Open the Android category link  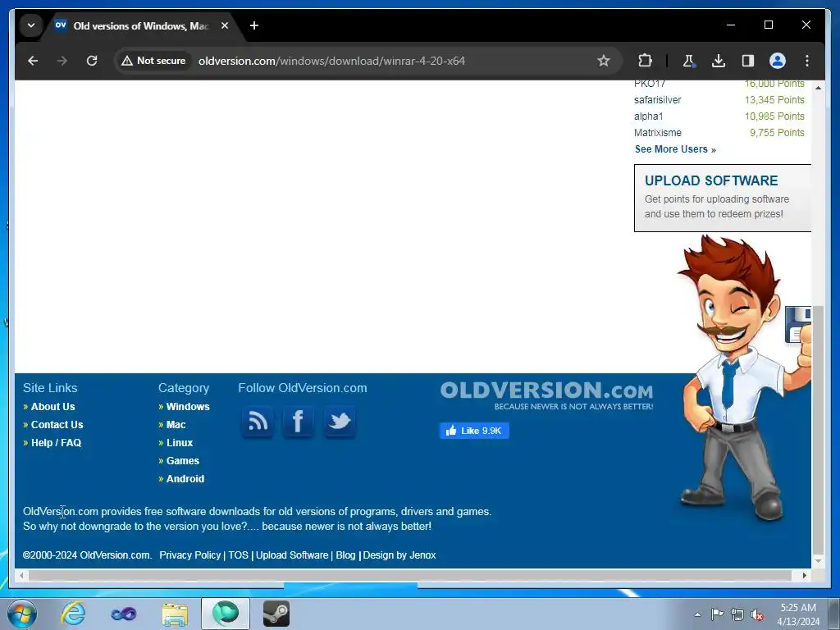pyautogui.click(x=185, y=479)
